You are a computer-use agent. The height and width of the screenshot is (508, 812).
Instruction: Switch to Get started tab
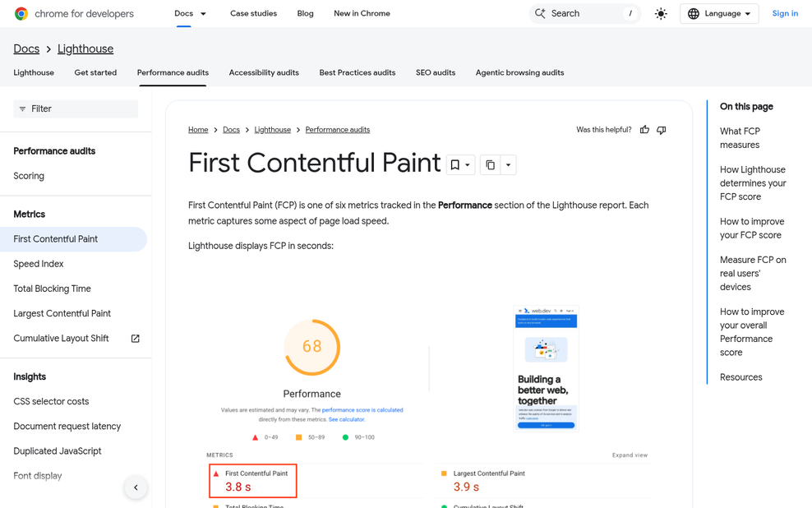pyautogui.click(x=95, y=72)
